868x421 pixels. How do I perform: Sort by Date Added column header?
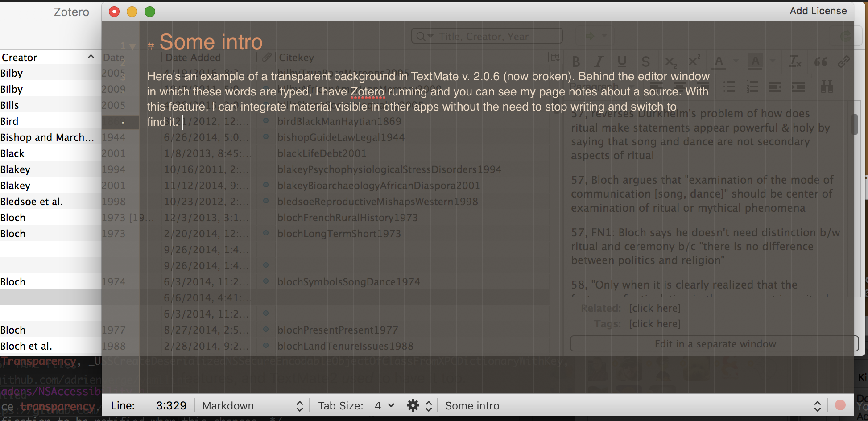coord(193,58)
